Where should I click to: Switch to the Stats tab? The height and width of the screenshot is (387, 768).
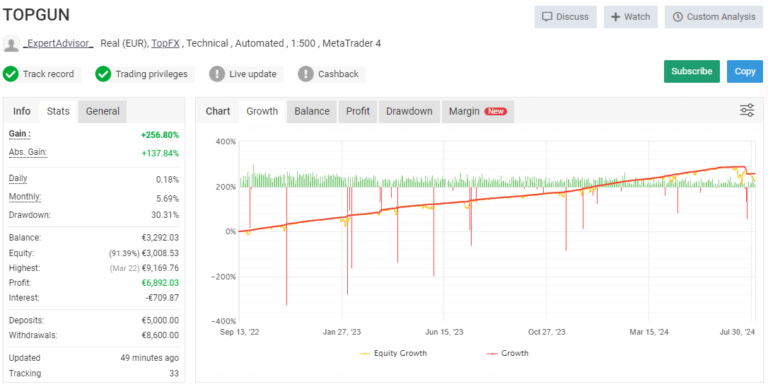click(58, 111)
